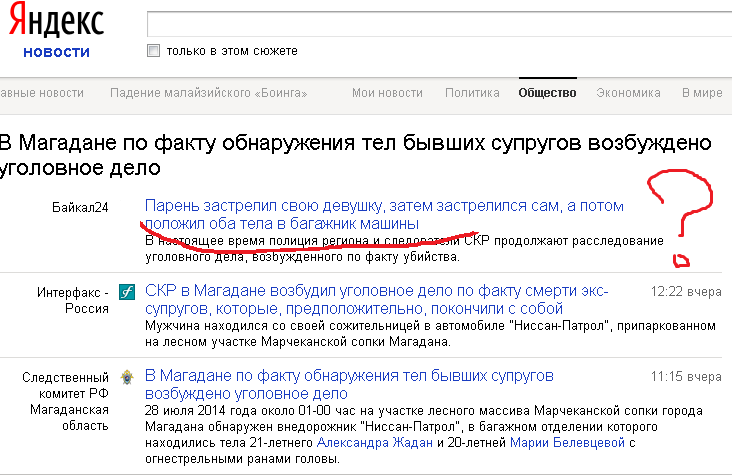Open the 'Падение малайзийского «Боинга»' tab

pos(209,93)
